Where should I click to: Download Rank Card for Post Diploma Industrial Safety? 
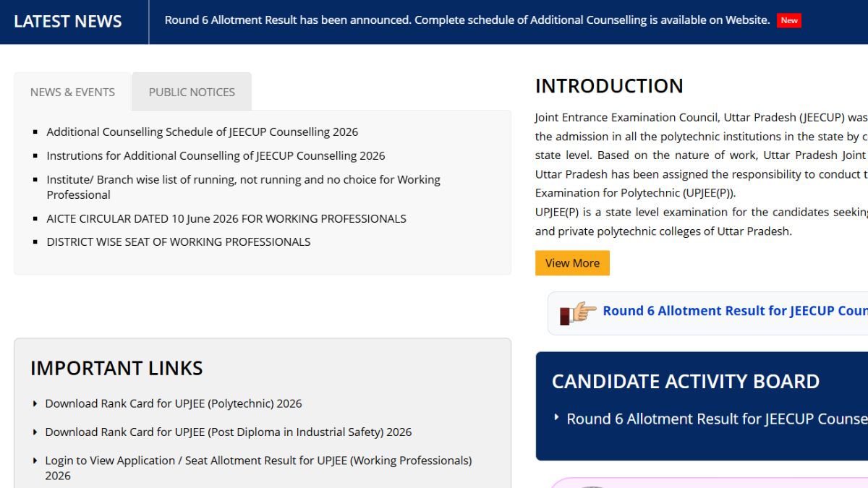pyautogui.click(x=229, y=432)
